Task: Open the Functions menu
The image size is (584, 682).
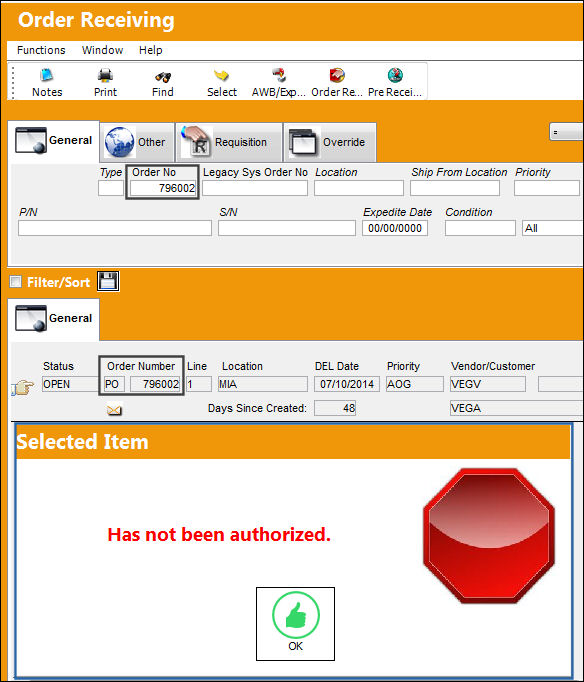Action: click(41, 50)
